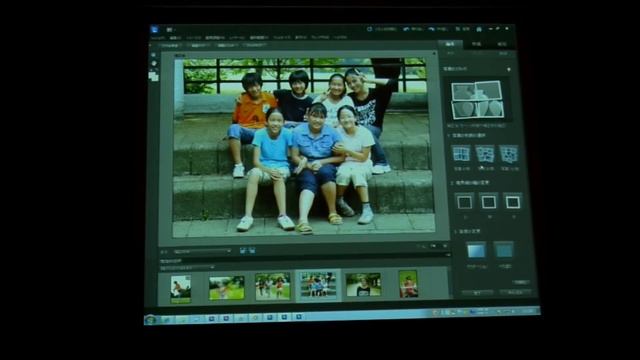
Task: Open the guided panel options menu icon
Action: click(509, 69)
